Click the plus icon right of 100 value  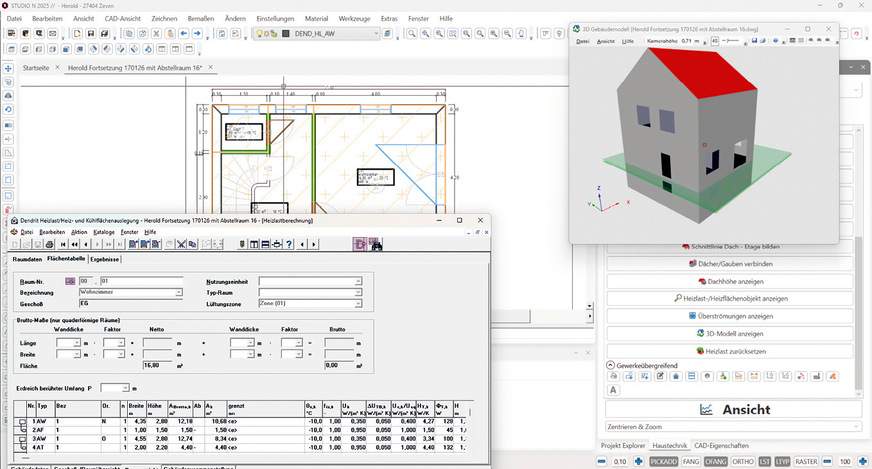pyautogui.click(x=863, y=461)
